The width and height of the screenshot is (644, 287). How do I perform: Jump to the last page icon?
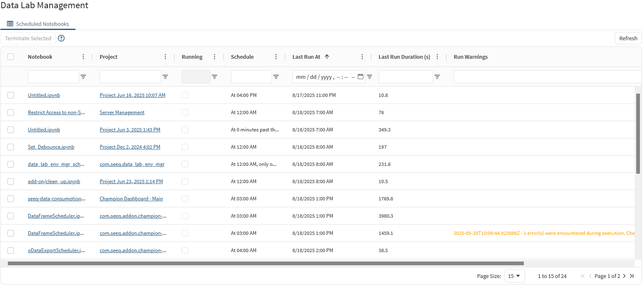click(x=632, y=276)
